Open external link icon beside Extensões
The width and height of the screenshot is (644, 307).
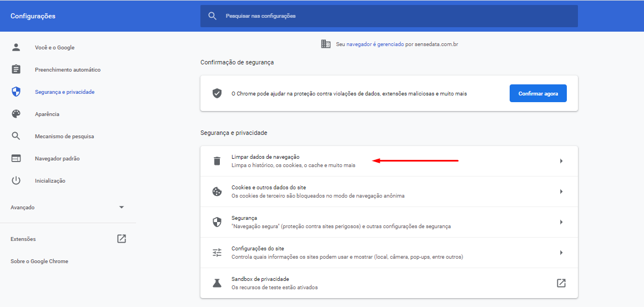(x=122, y=239)
